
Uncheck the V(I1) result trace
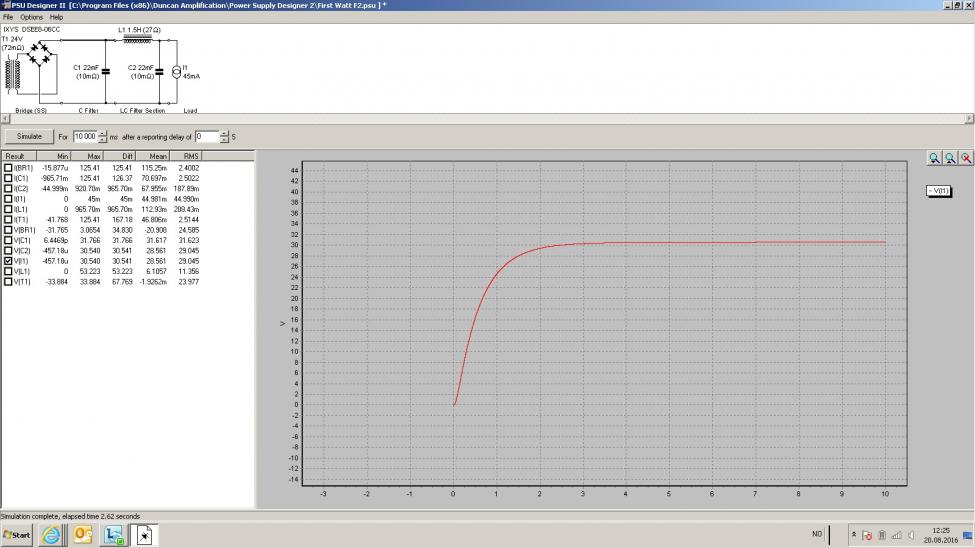(9, 260)
